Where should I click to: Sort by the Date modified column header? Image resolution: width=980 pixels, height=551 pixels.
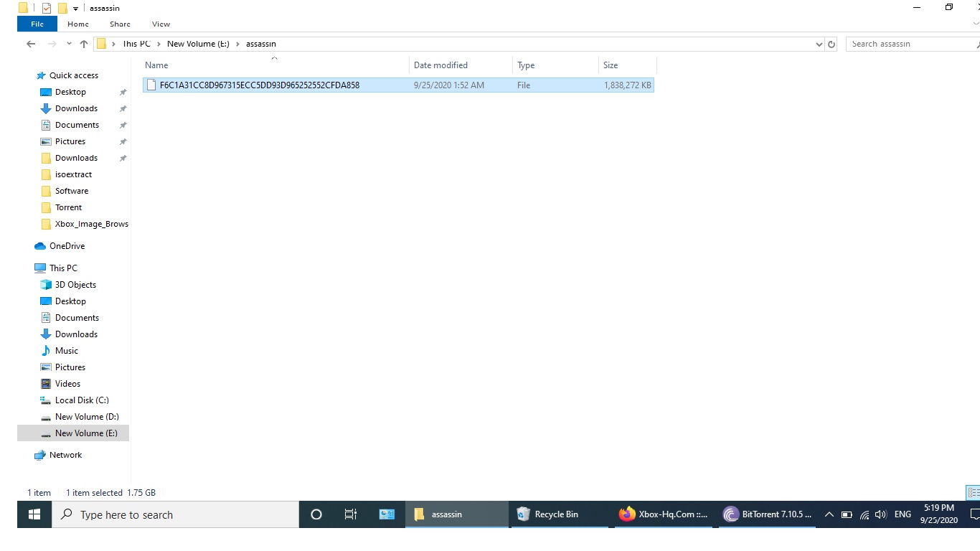[461, 65]
